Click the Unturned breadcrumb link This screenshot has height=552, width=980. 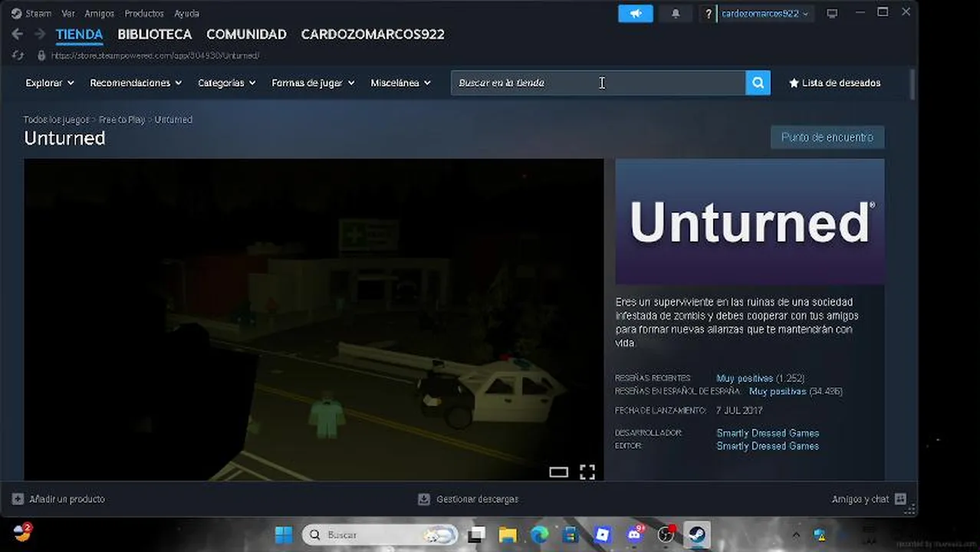(173, 120)
